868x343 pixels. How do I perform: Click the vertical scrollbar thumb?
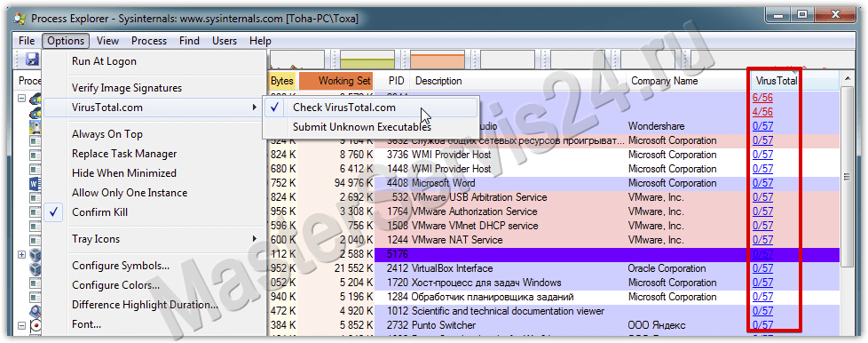(x=847, y=176)
